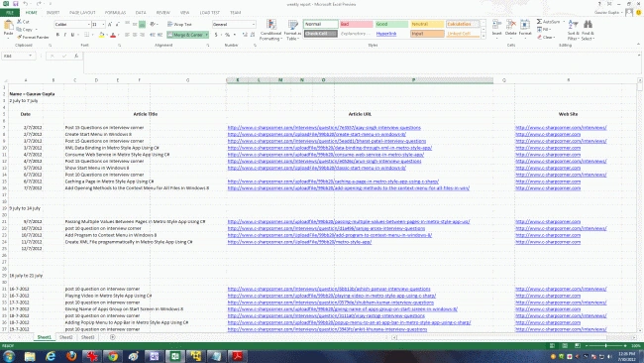
Task: Apply accounting dollar number format
Action: pos(216,35)
